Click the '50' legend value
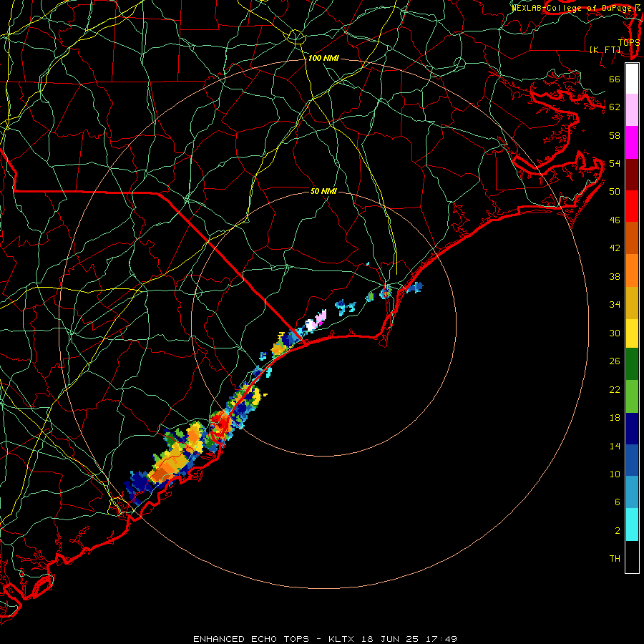Viewport: 644px width, 644px height. [x=615, y=192]
